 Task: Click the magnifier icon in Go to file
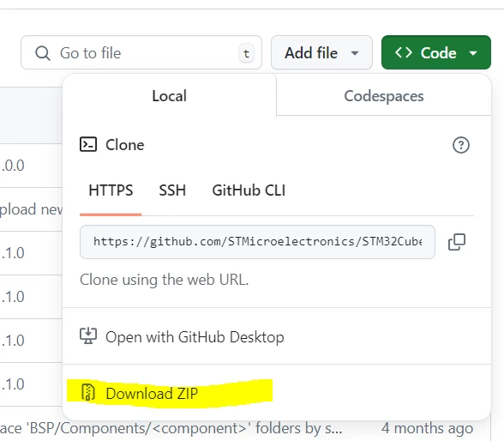[43, 53]
